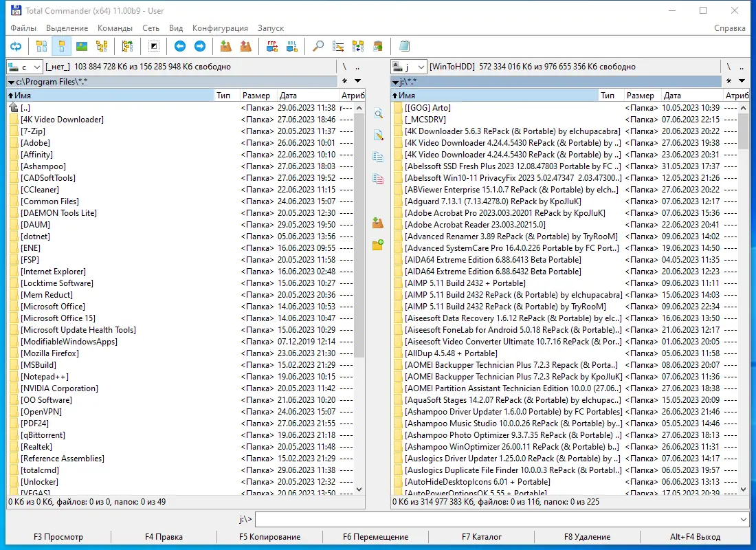
Task: Click F4 Правка button
Action: tap(164, 536)
